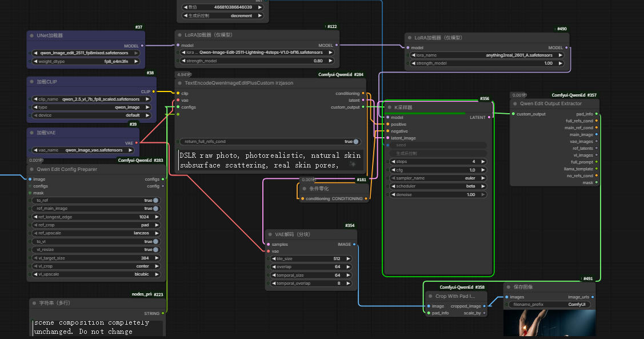Collapse the 保存图像 node via its title dot

(509, 287)
